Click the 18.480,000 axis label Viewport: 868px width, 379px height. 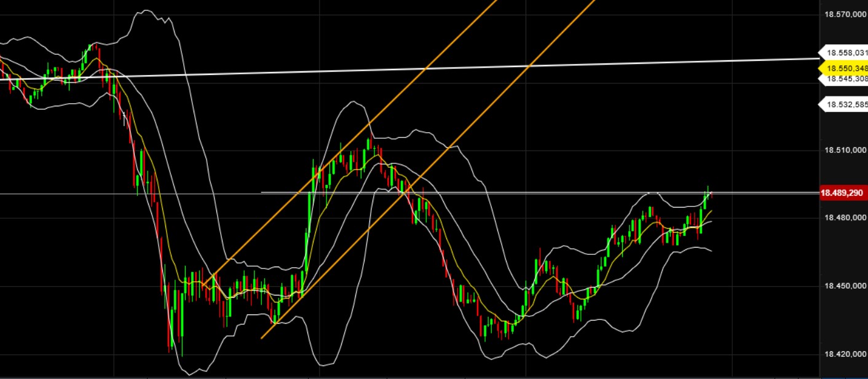coord(845,218)
